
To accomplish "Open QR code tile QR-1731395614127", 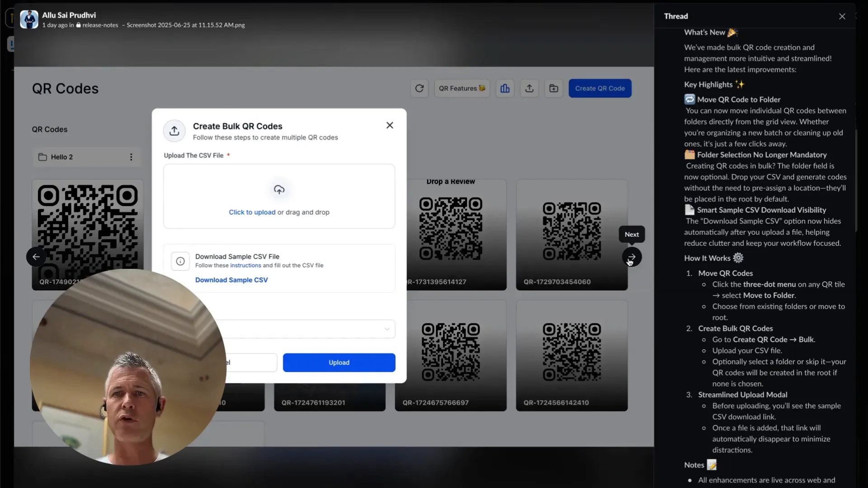I will [x=456, y=235].
